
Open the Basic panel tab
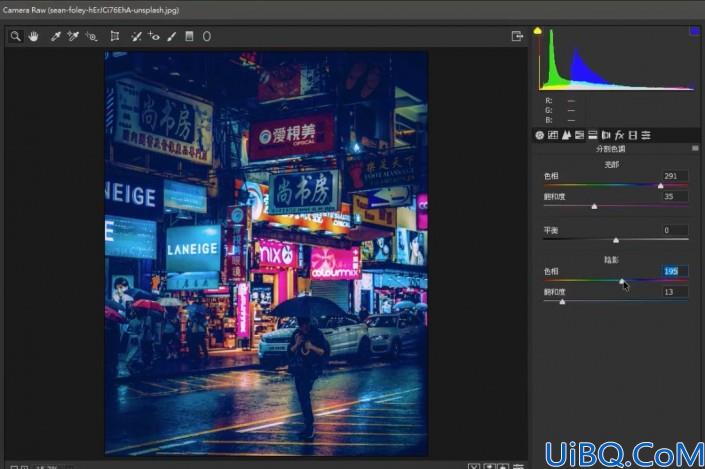coord(540,135)
